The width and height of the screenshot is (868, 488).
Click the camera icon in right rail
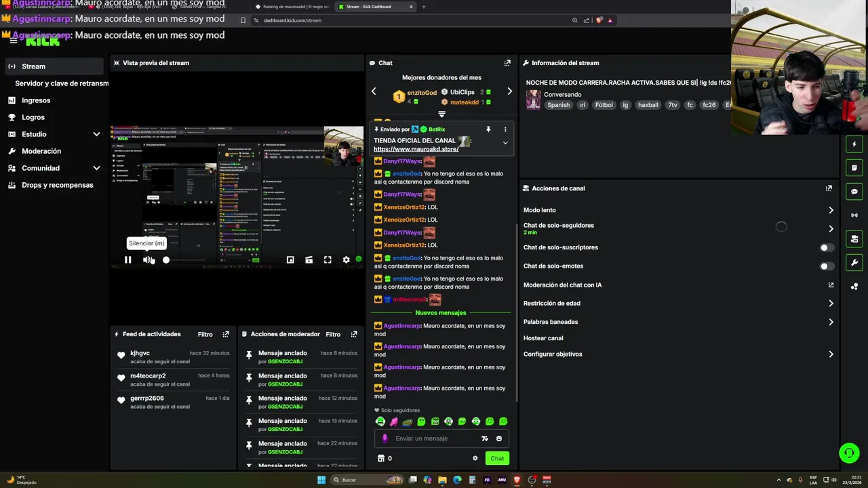coord(854,239)
